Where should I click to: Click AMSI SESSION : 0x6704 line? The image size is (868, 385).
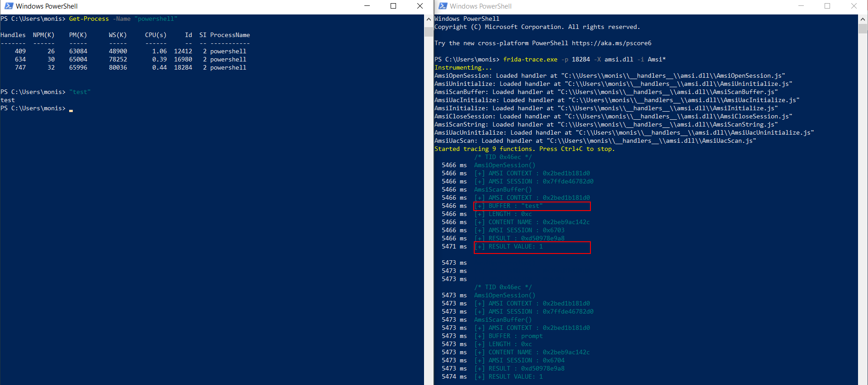519,360
